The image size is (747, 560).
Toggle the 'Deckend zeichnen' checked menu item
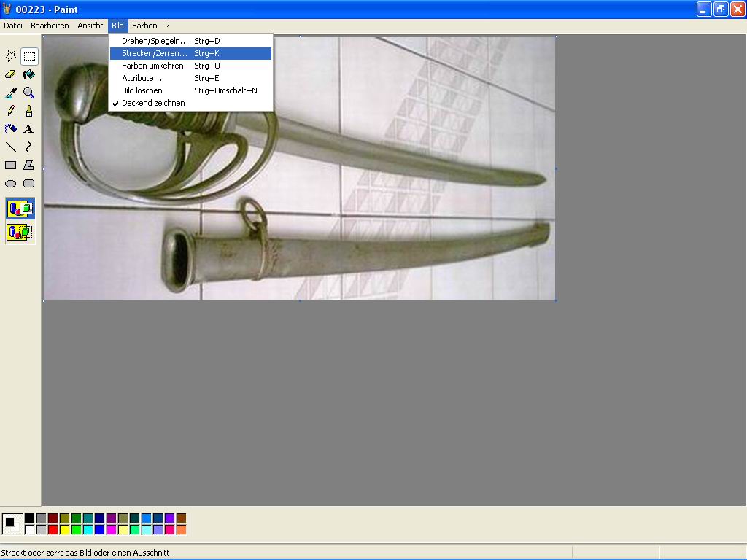point(153,103)
